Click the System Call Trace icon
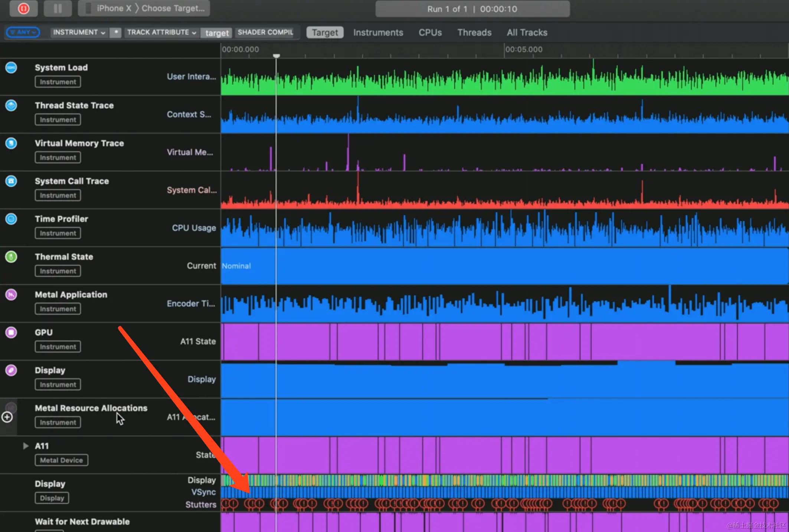 [11, 181]
